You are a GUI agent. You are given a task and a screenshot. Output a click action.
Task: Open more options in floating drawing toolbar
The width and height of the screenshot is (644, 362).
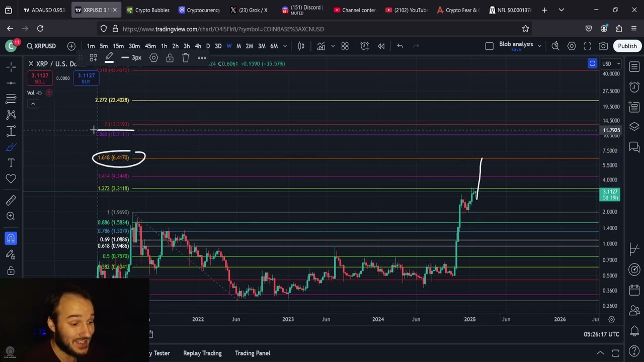[202, 58]
